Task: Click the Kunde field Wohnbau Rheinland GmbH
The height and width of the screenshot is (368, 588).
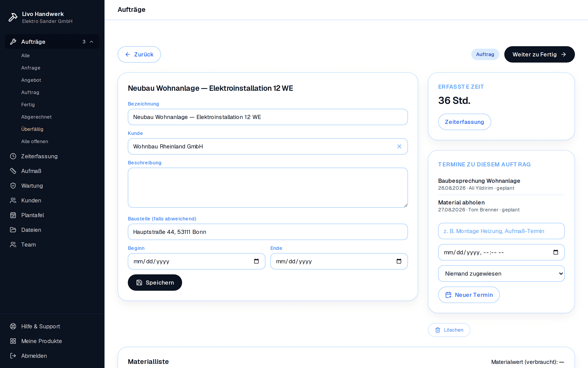Action: [267, 146]
